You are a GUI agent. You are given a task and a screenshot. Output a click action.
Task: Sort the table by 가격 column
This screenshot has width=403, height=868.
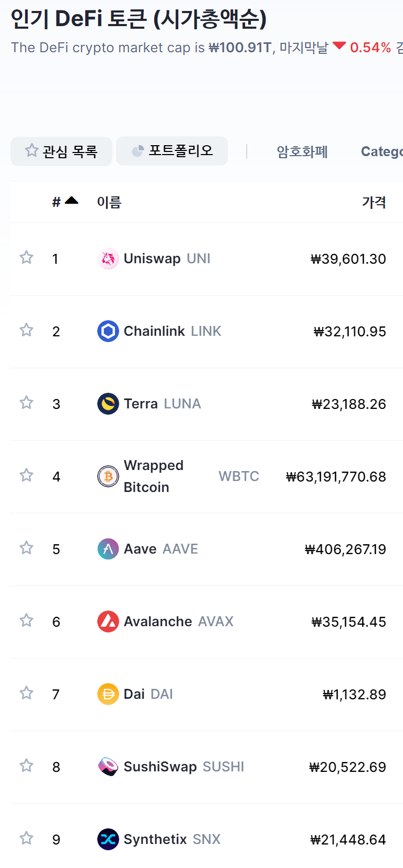pyautogui.click(x=374, y=202)
